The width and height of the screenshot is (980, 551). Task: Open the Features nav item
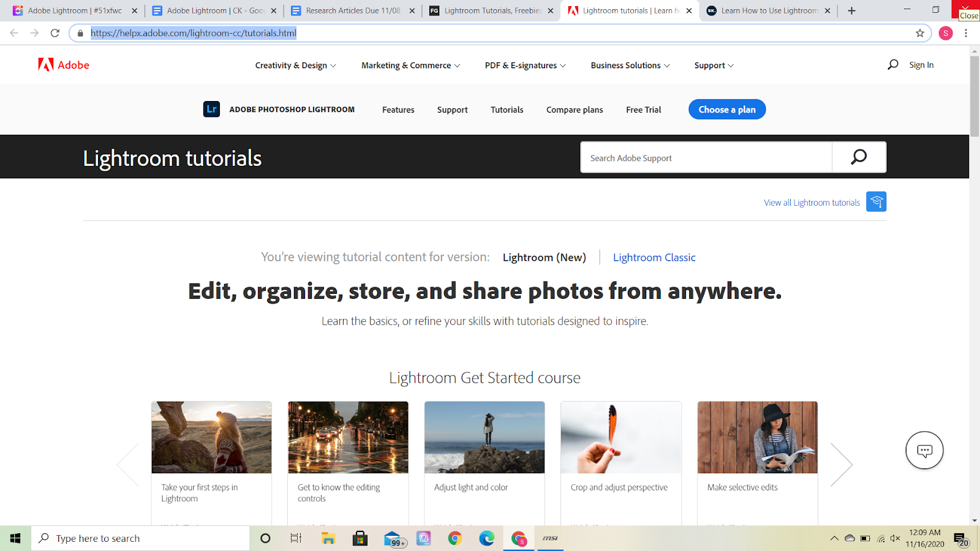click(x=398, y=110)
